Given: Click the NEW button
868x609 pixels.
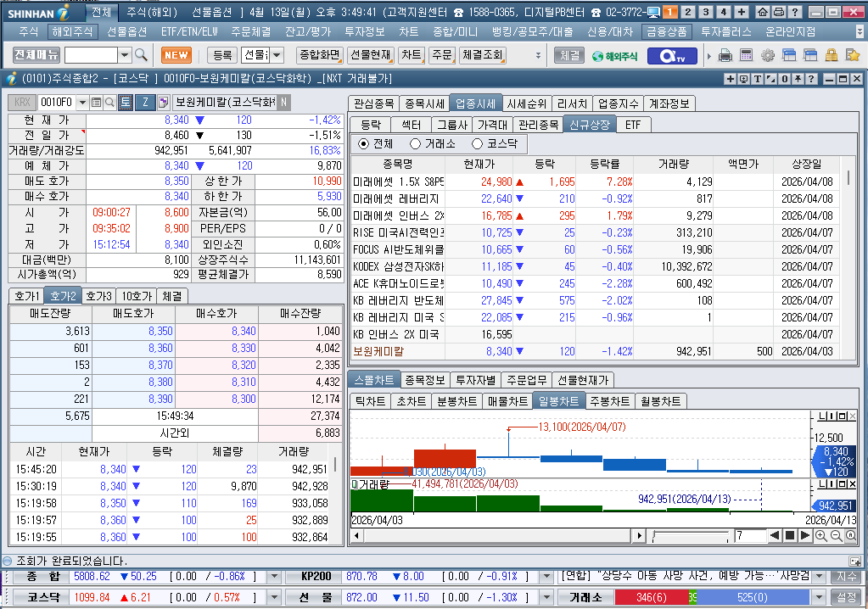Looking at the screenshot, I should 176,55.
